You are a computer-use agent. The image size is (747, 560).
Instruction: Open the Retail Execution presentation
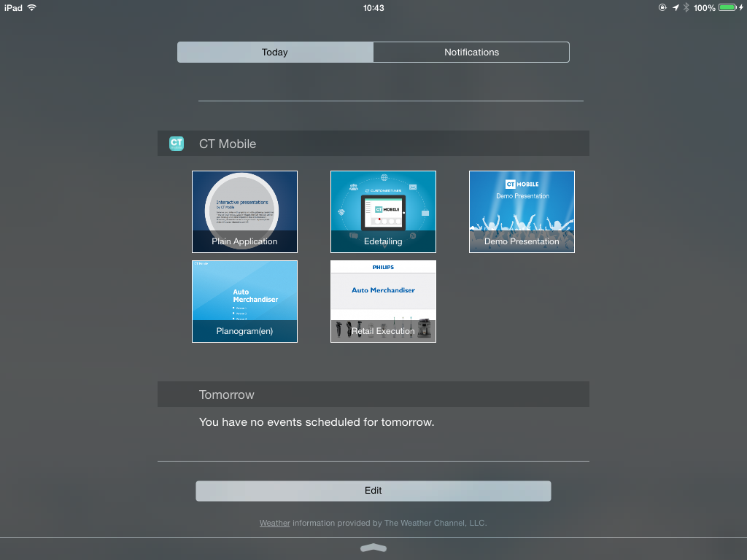(x=383, y=301)
